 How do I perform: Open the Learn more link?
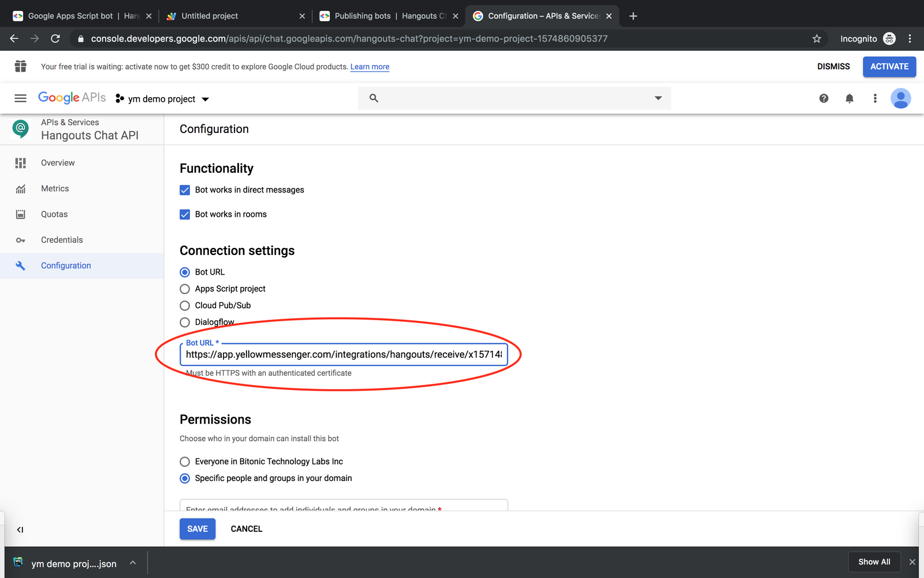pos(370,67)
